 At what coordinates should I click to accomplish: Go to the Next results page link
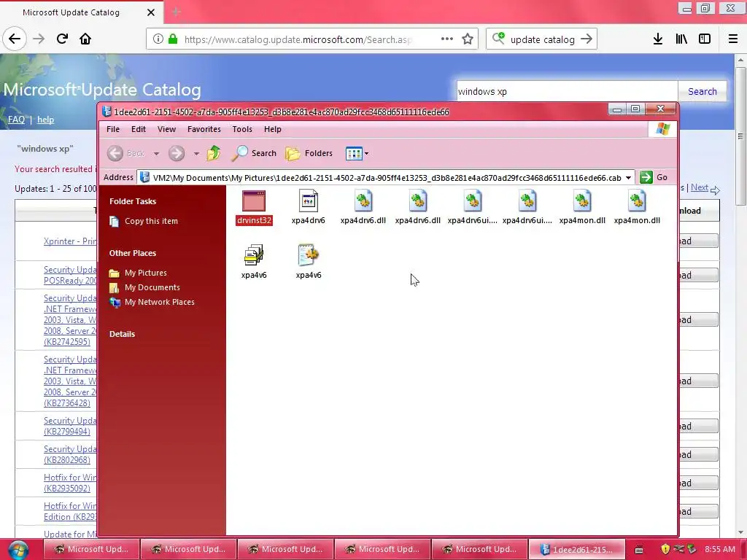point(700,187)
